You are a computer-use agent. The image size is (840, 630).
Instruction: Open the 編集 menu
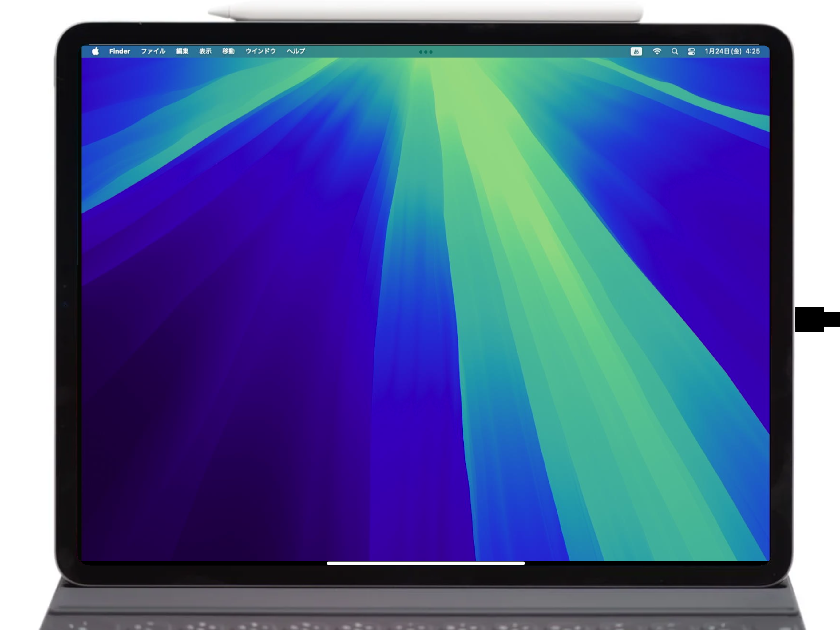(182, 51)
